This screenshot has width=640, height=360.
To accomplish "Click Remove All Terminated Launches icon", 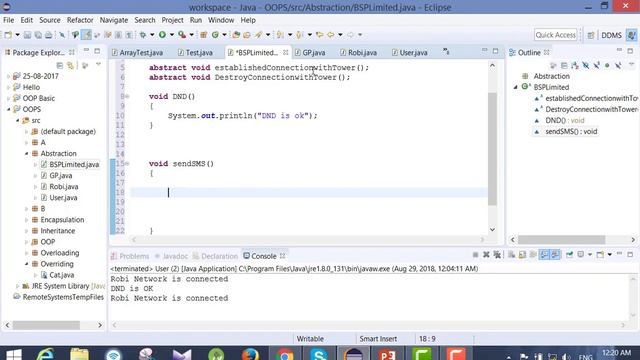I will click(497, 255).
